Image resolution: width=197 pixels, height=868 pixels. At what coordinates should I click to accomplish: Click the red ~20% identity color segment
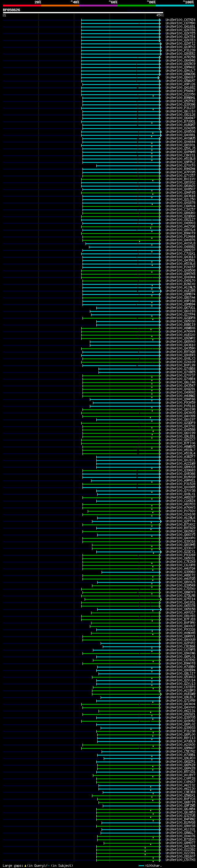click(22, 6)
